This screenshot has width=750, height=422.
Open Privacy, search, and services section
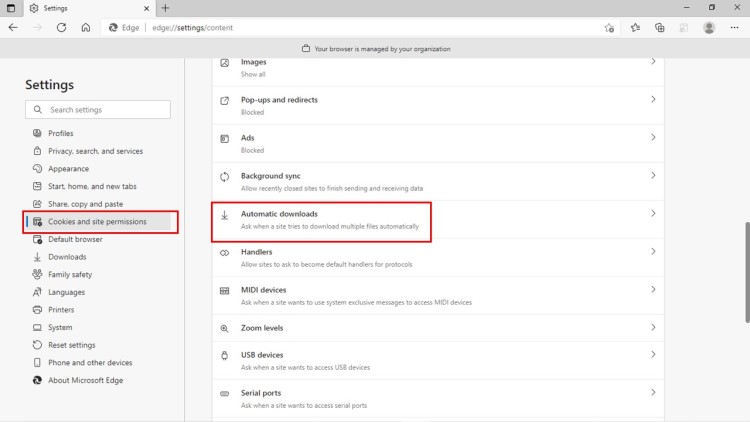[x=95, y=151]
